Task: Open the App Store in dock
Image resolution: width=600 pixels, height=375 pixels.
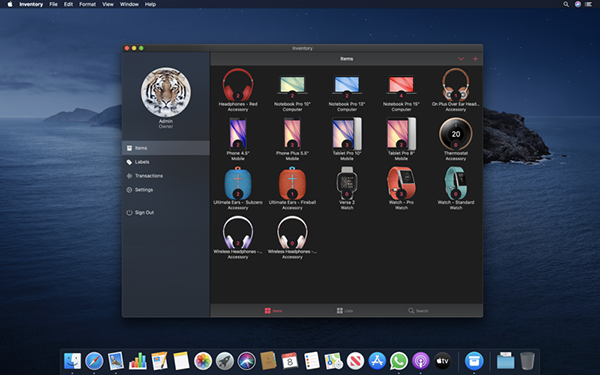Action: pos(377,361)
